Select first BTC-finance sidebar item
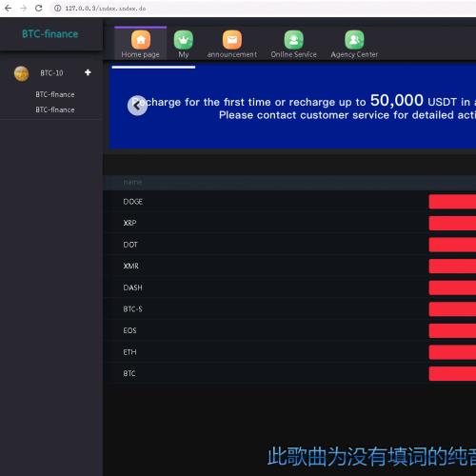Image resolution: width=476 pixels, height=476 pixels. coord(55,94)
